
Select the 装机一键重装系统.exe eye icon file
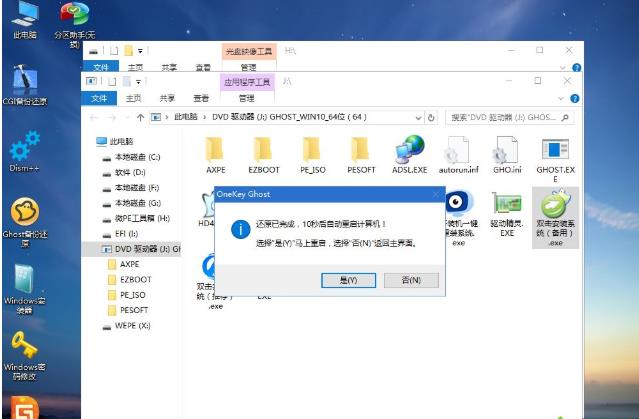(x=459, y=218)
